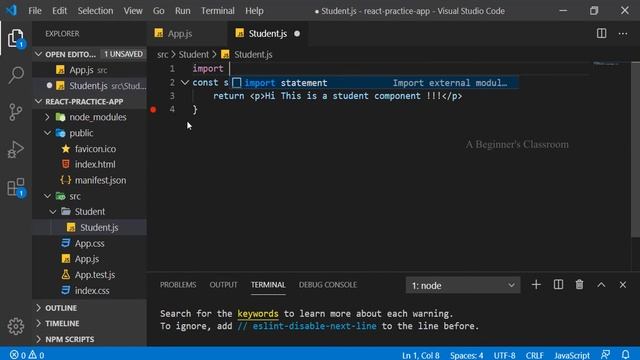Open App.css in the file tree
640x360 pixels.
89,244
